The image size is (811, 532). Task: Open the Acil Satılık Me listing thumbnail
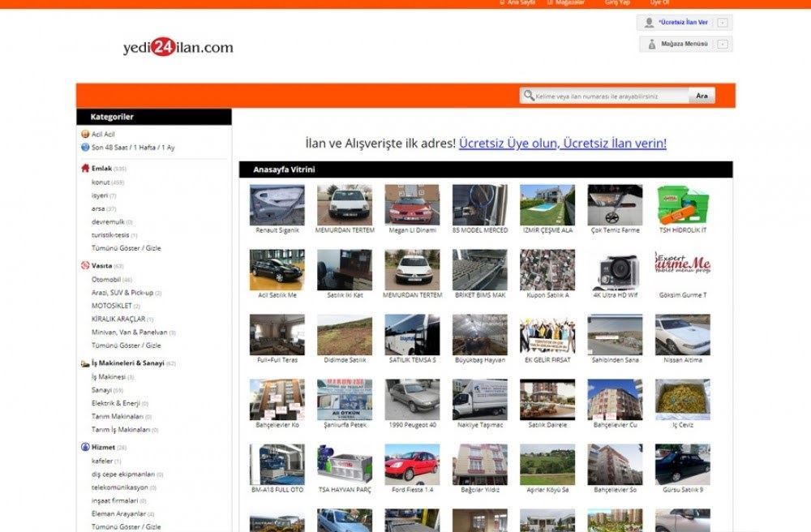277,270
